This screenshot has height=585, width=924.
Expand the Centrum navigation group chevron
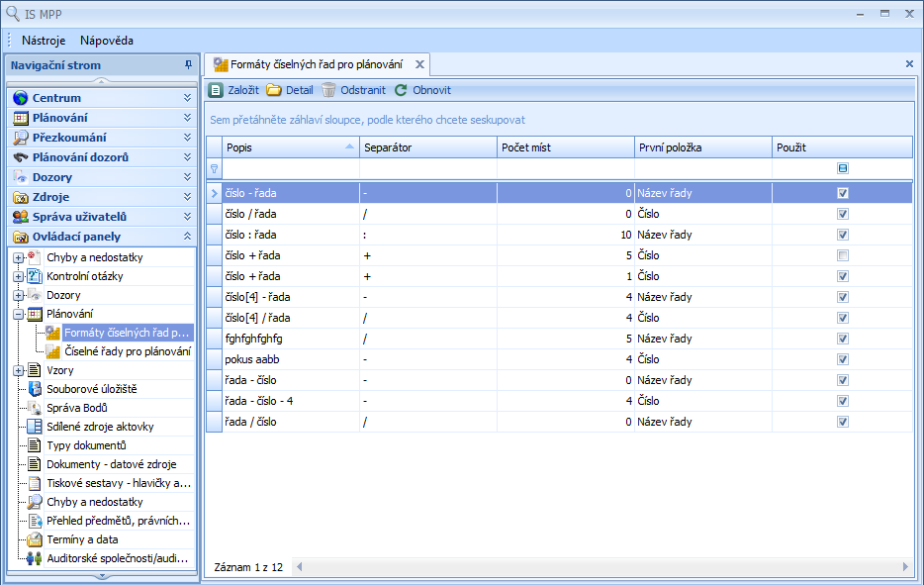[187, 98]
